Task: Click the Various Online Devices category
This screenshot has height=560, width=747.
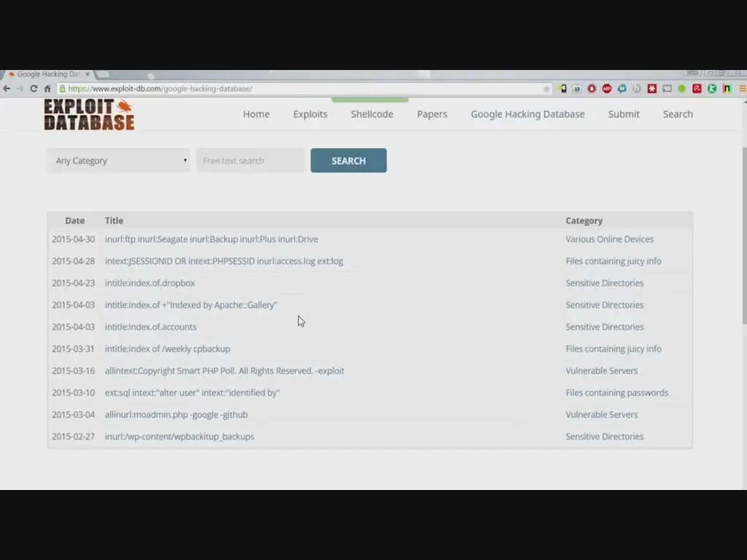Action: click(609, 239)
